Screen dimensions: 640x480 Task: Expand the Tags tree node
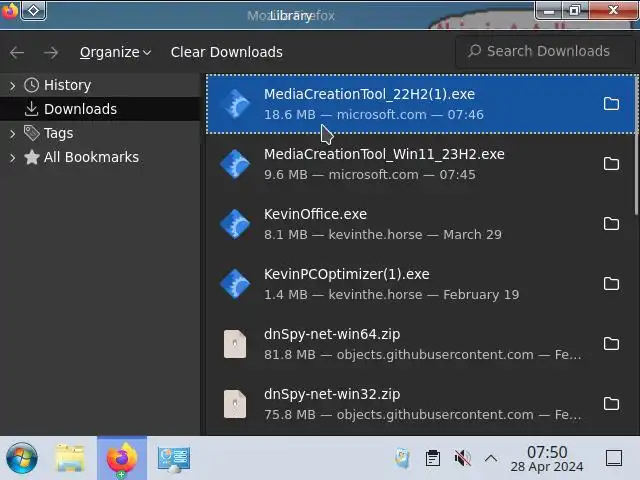click(13, 134)
